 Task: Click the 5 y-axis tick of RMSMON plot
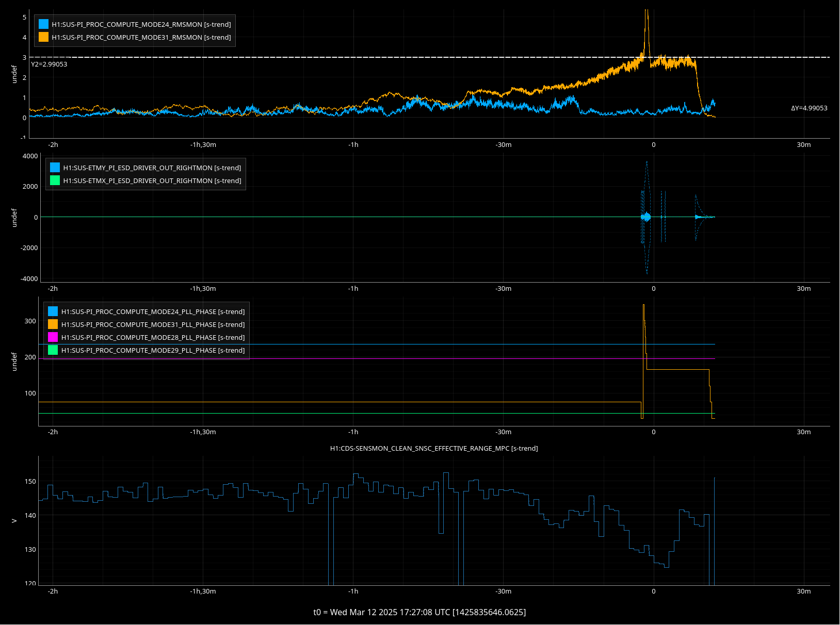point(24,17)
